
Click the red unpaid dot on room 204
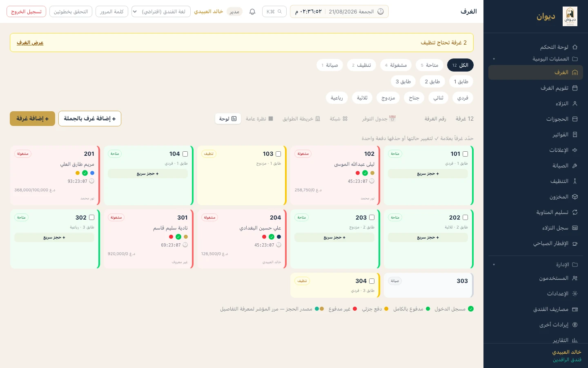[264, 237]
